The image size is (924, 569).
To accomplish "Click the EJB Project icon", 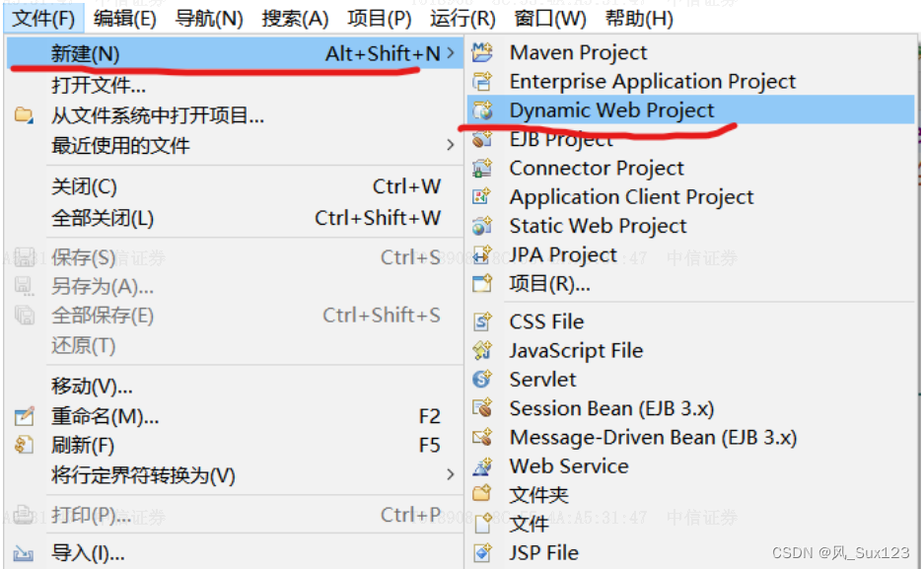I will click(482, 139).
